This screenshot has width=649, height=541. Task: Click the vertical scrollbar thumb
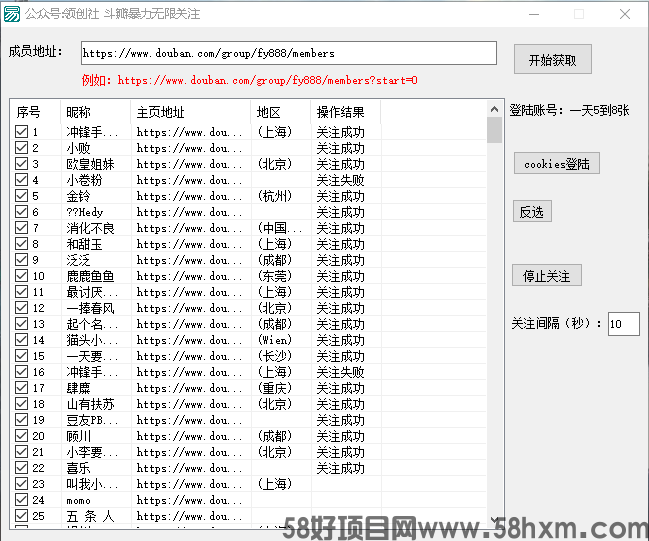click(494, 130)
